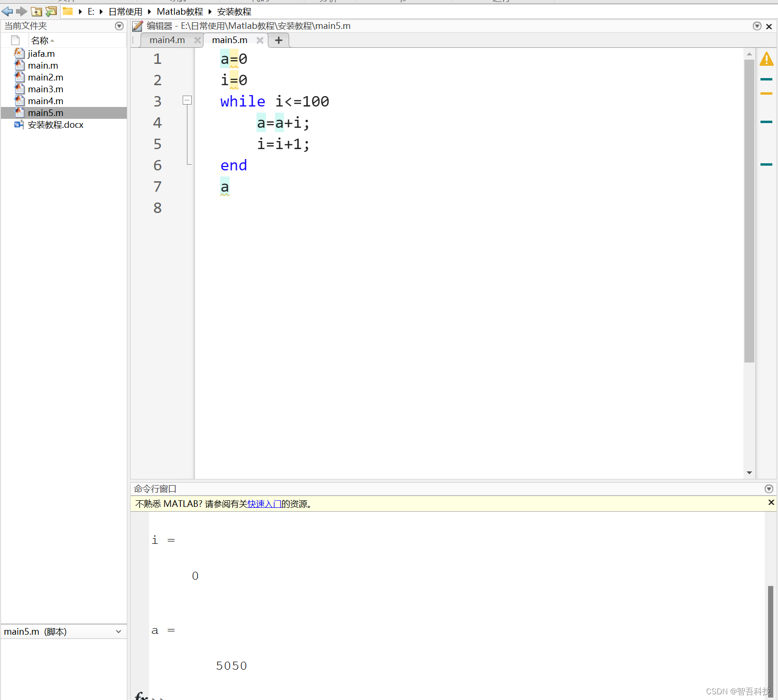Collapse the while loop code block
The height and width of the screenshot is (700, 778).
[187, 100]
